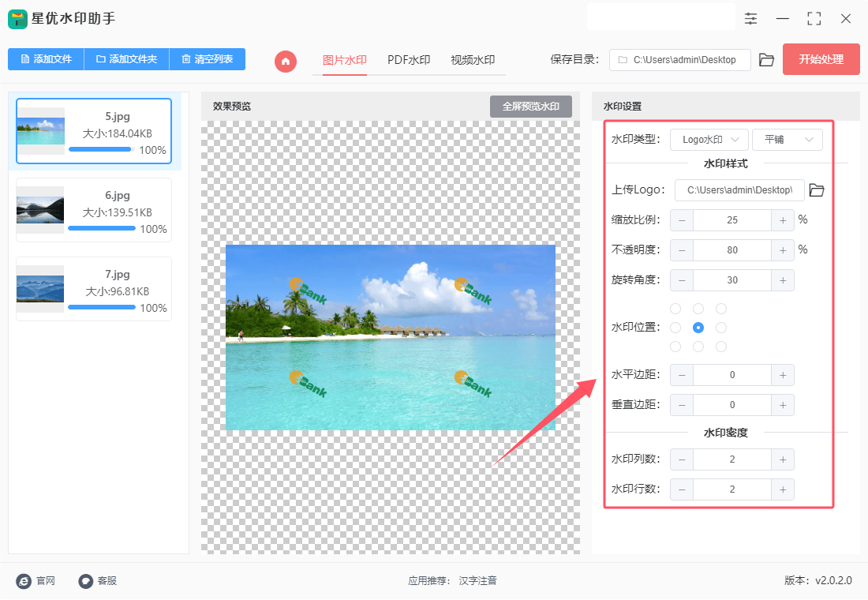Click the 6.jpg progress bar
Viewport: 868px width, 600px height.
(x=101, y=228)
